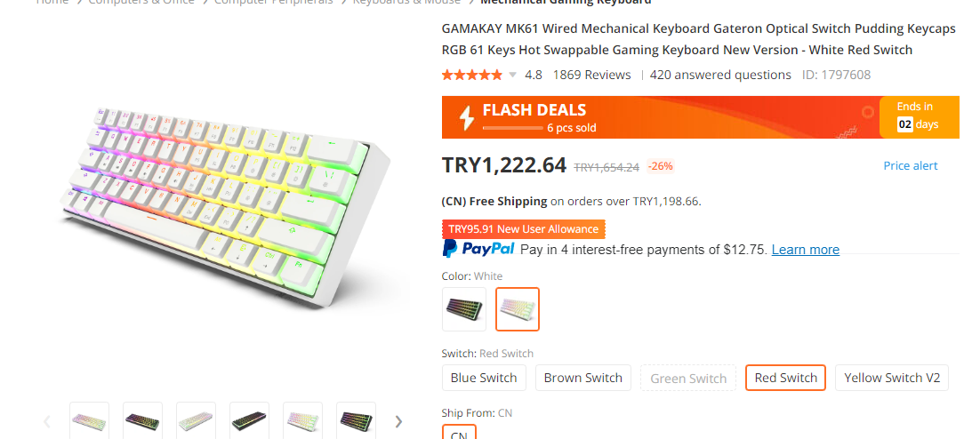Click the previous thumbnails arrow
The height and width of the screenshot is (439, 980).
[x=47, y=421]
